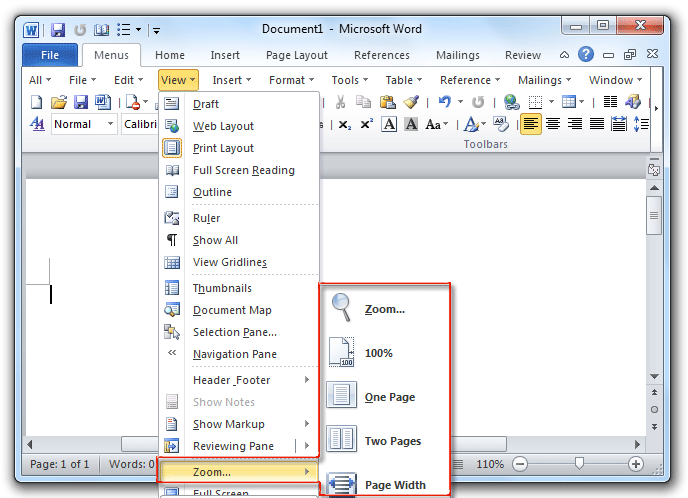Click the 110% zoom level button
This screenshot has height=498, width=688.
click(x=490, y=464)
